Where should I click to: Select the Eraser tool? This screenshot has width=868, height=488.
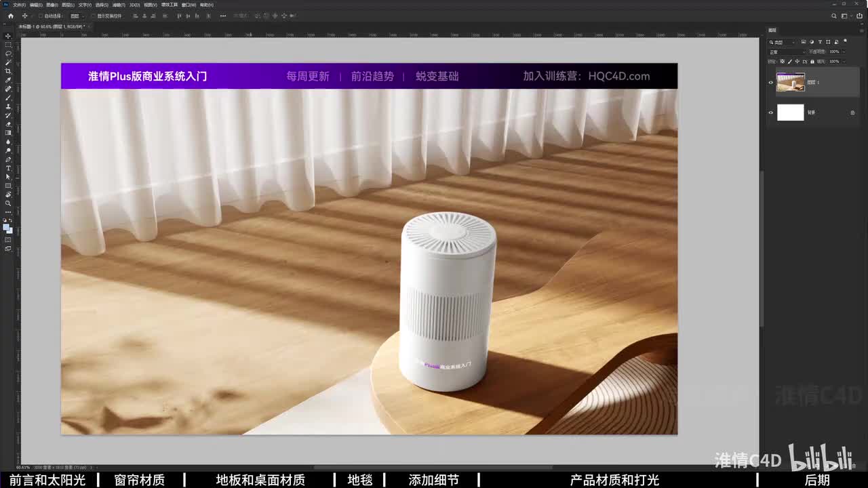[x=8, y=124]
